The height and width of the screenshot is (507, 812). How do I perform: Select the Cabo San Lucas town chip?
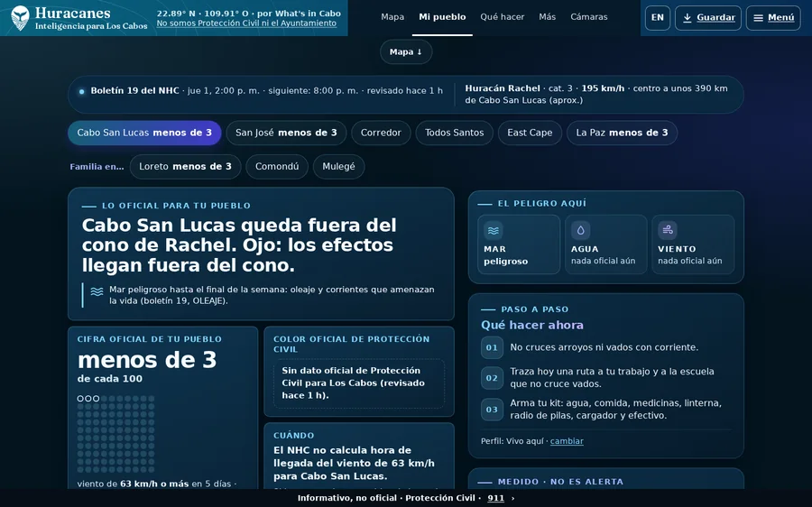(x=144, y=133)
